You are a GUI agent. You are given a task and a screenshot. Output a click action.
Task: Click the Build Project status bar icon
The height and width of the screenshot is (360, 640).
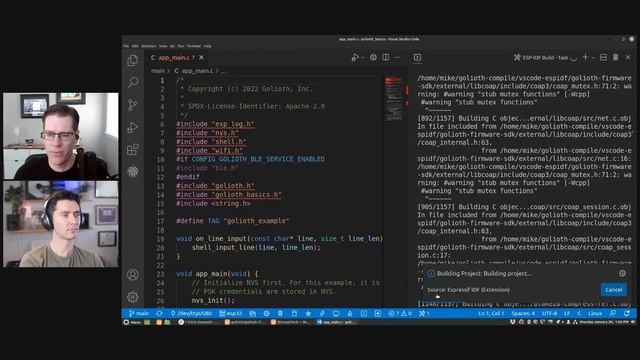[294, 313]
